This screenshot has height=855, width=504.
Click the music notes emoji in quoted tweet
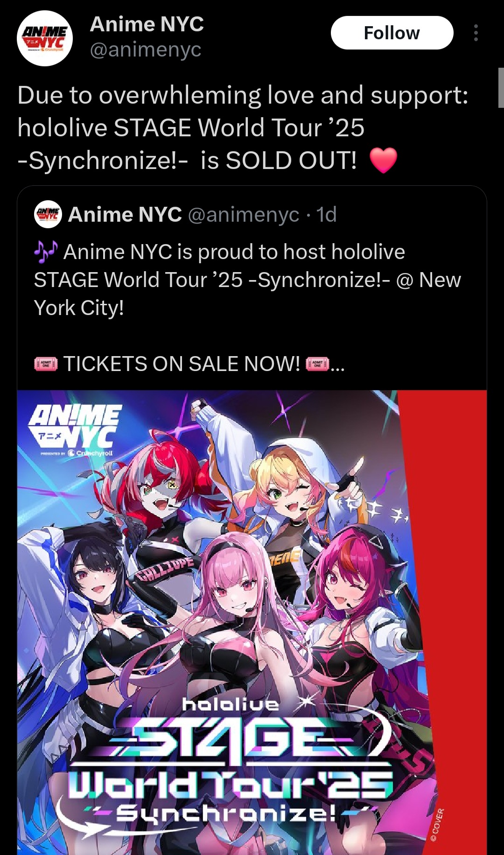click(x=46, y=252)
